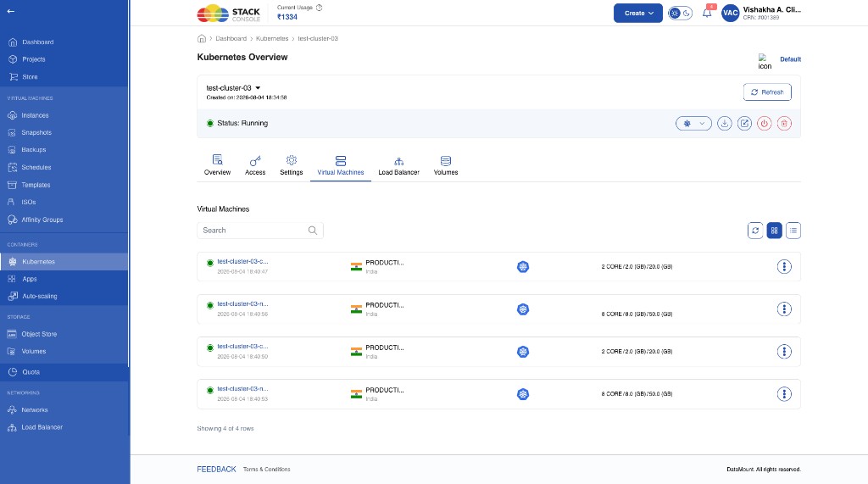
Task: Toggle light/dark theme switch
Action: coord(680,14)
